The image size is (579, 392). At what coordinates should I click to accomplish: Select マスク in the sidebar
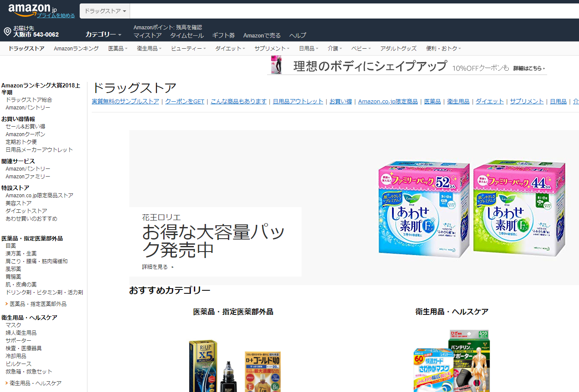pos(13,325)
